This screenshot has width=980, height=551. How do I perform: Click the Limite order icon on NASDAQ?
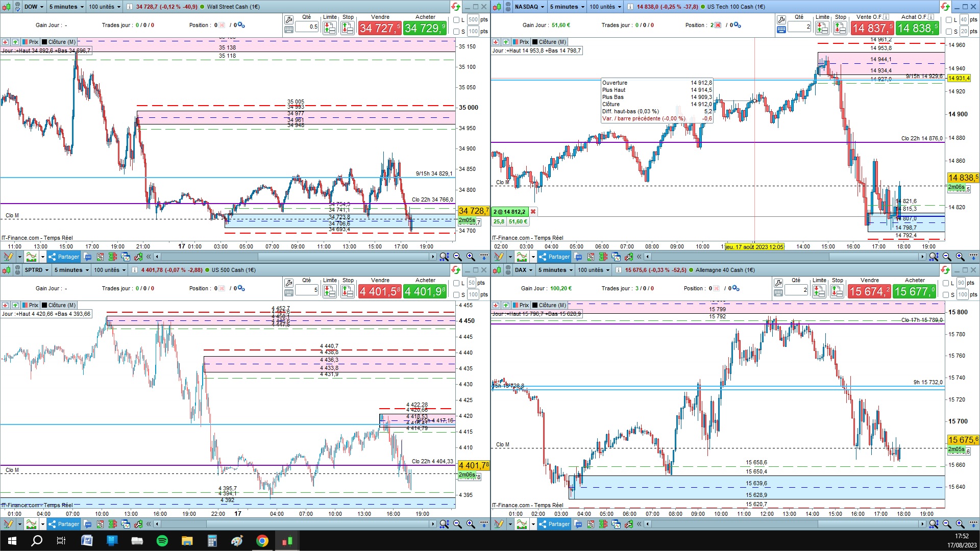tap(822, 28)
